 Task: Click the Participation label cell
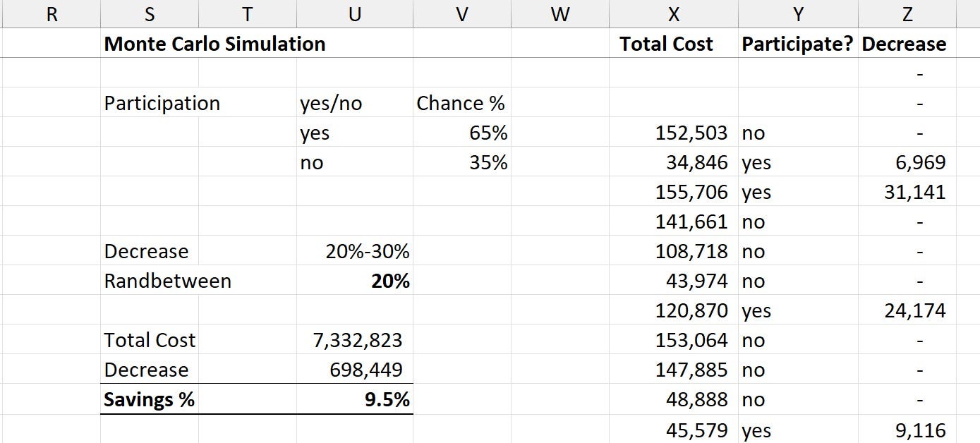(162, 103)
